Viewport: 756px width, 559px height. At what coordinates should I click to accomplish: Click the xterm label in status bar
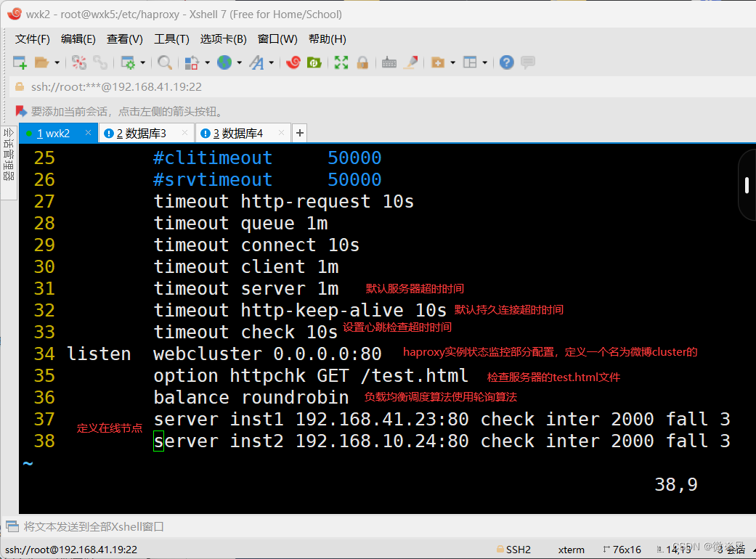coord(571,550)
